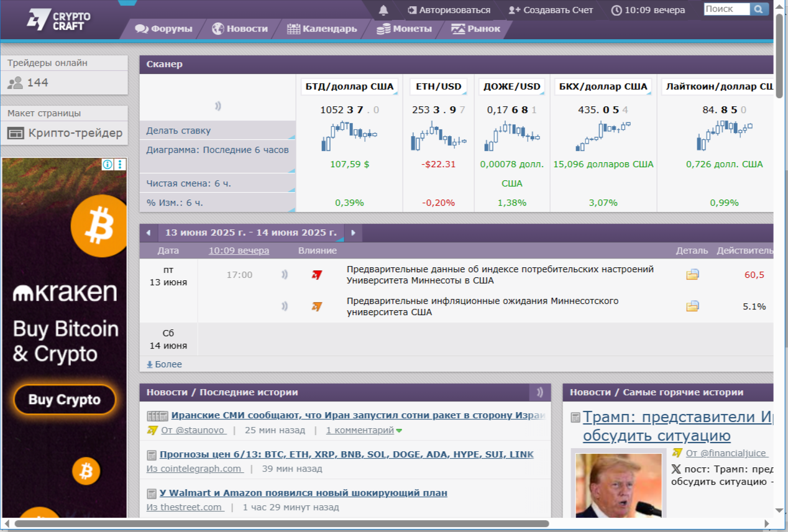Click the ad info icon
The height and width of the screenshot is (532, 788).
[108, 165]
